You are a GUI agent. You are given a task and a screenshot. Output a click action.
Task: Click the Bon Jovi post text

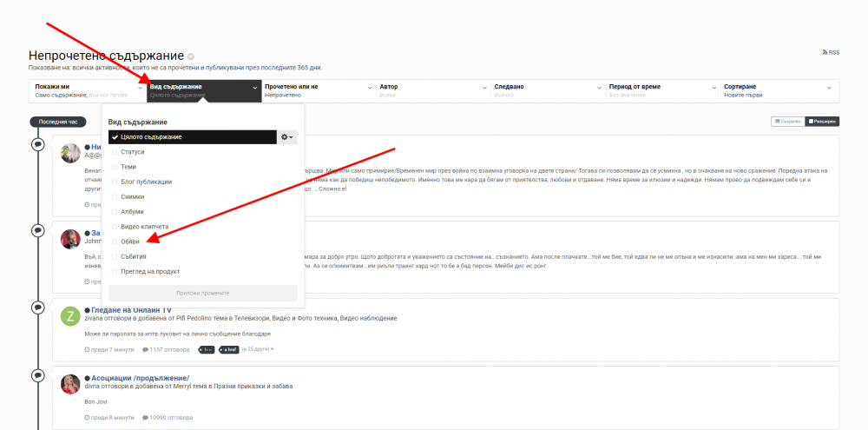(95, 401)
